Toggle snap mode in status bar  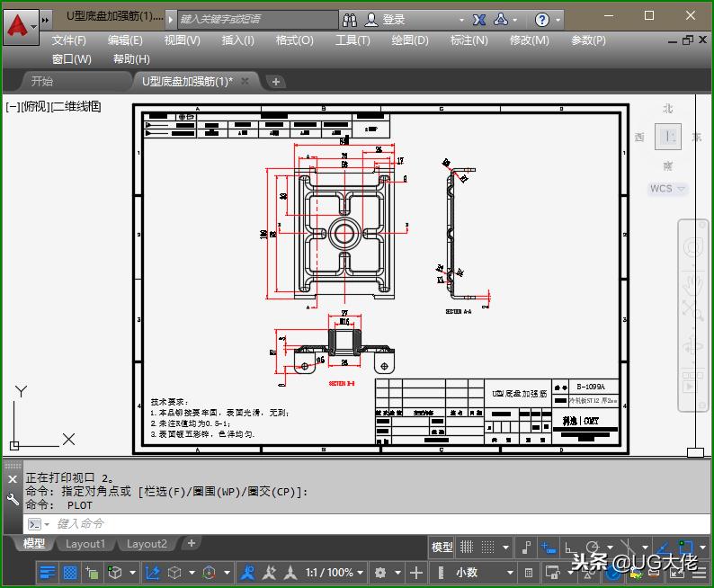pos(490,547)
